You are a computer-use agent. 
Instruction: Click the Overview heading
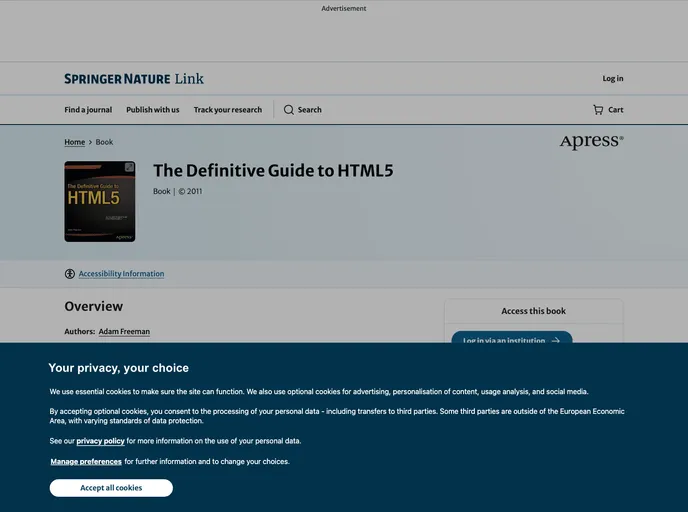pos(93,306)
